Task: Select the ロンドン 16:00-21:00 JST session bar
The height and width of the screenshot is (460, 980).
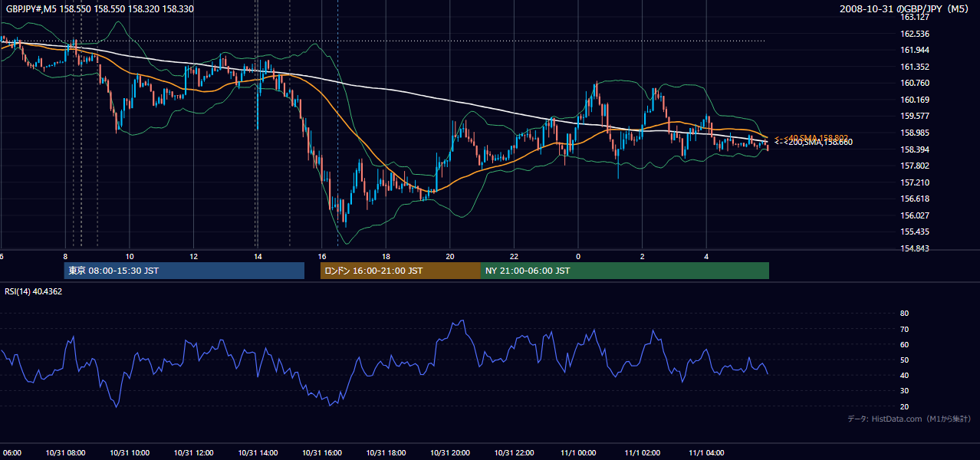Action: click(400, 271)
